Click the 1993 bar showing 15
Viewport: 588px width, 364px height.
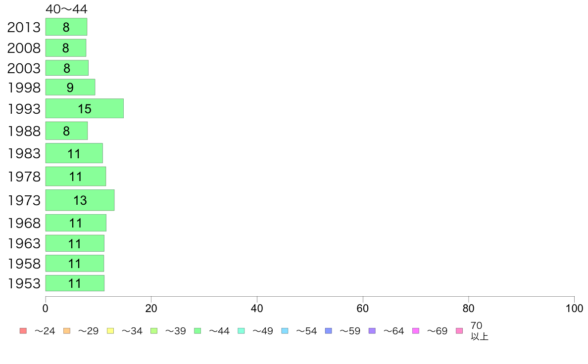[84, 108]
